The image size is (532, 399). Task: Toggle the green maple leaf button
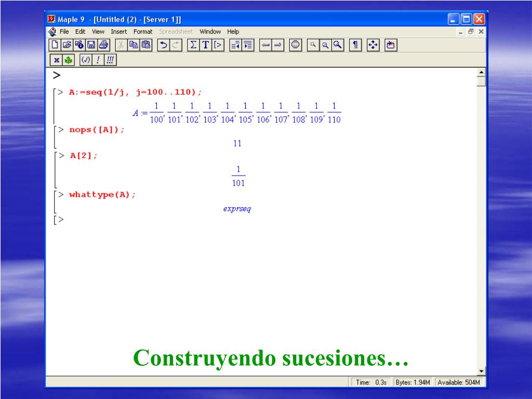coord(69,60)
